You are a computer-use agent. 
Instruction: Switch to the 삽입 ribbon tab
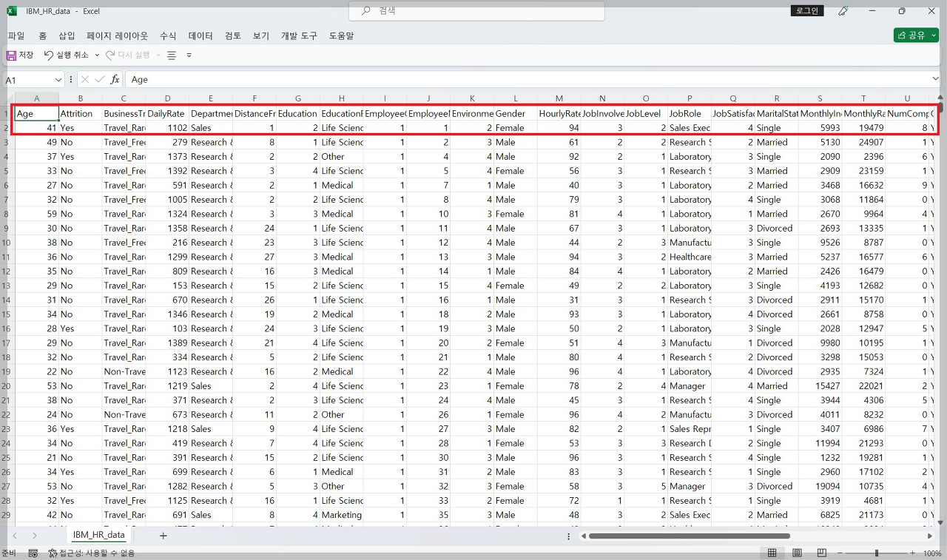67,36
